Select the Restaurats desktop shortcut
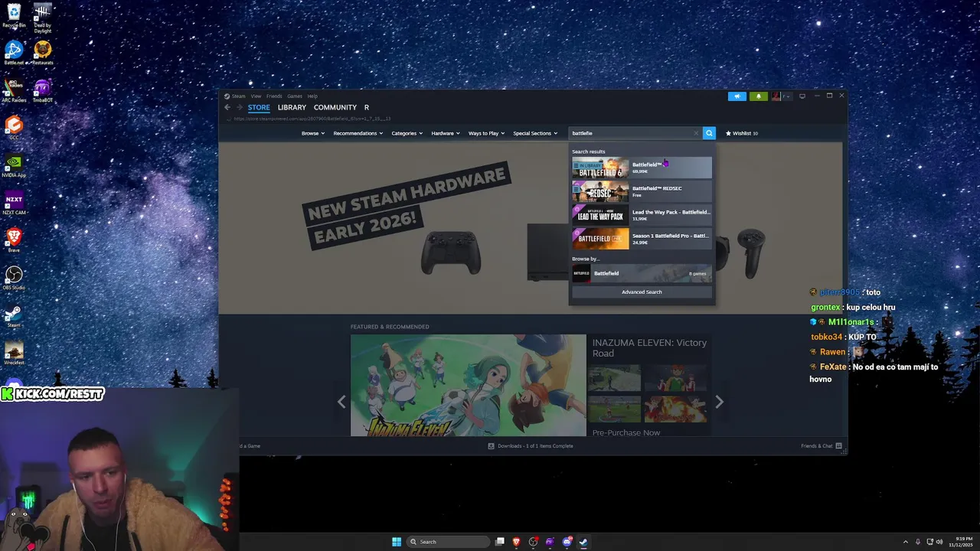 [x=42, y=53]
